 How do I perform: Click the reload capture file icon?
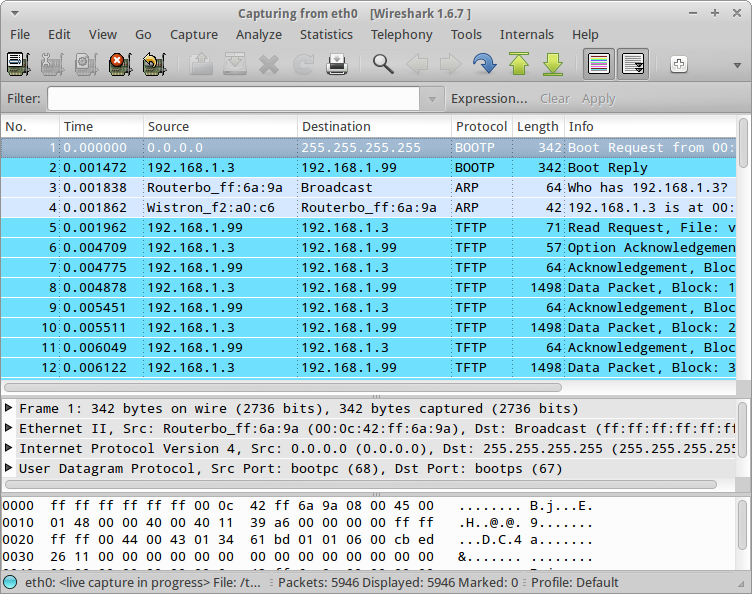[303, 64]
